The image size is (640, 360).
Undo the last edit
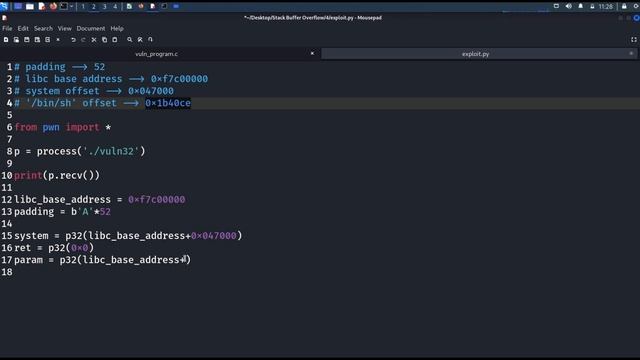tap(73, 40)
